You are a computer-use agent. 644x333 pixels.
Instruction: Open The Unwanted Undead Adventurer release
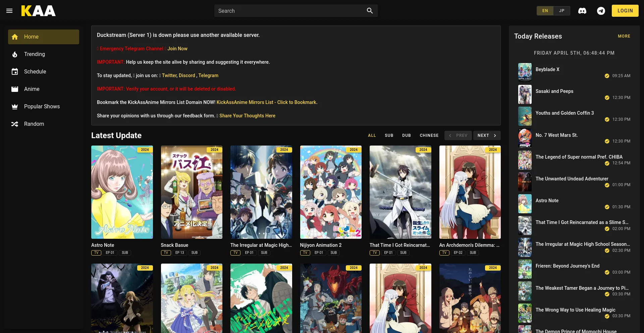coord(572,179)
